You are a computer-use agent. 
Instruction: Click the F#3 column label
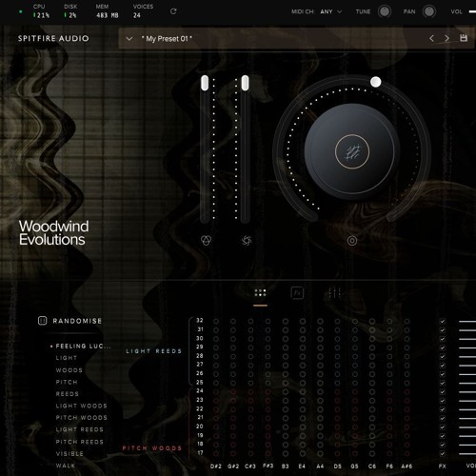pos(268,466)
